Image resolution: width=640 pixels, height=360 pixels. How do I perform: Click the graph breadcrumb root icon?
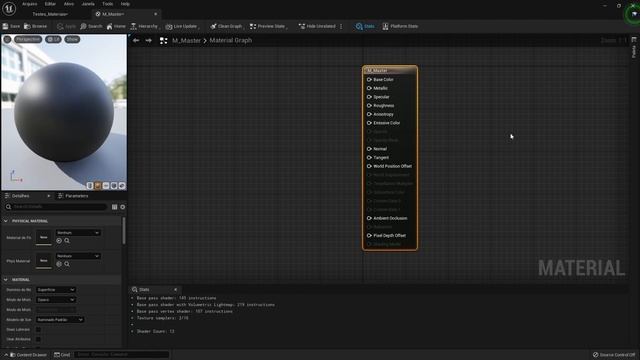coord(163,40)
